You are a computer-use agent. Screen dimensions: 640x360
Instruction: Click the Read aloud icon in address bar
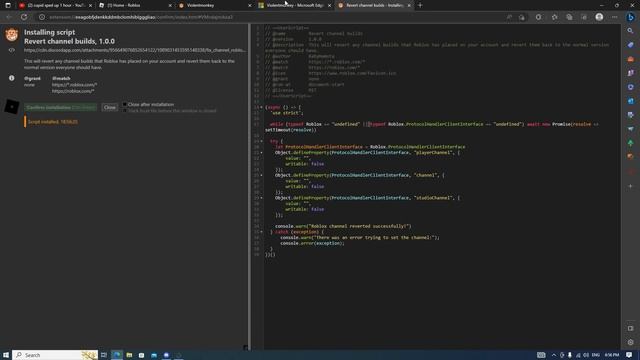click(509, 17)
